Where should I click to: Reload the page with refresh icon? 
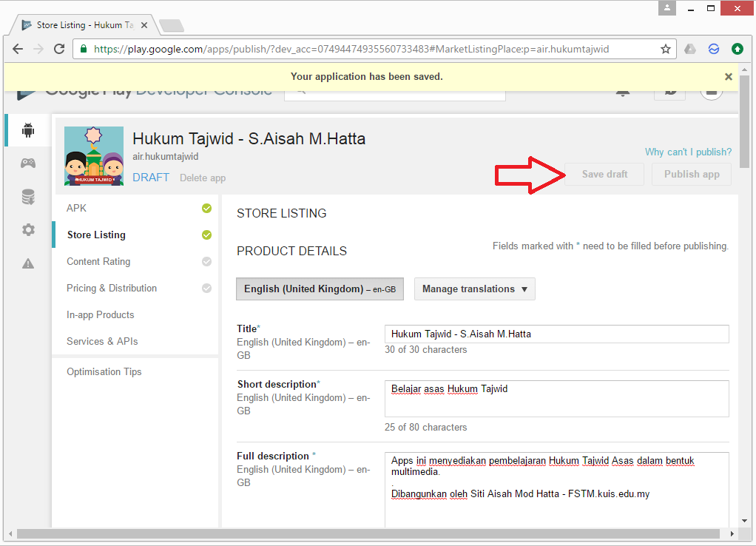pos(59,49)
